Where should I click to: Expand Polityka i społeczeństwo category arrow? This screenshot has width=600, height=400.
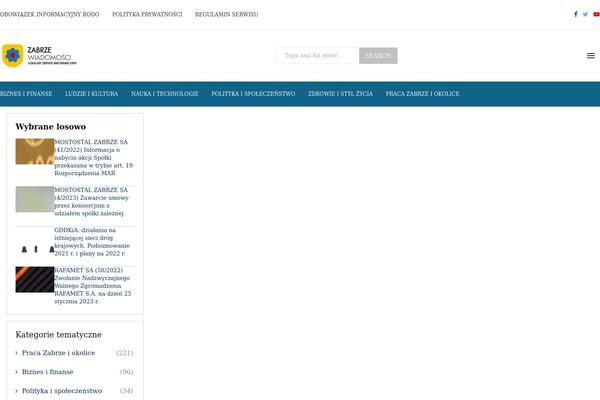(x=16, y=391)
